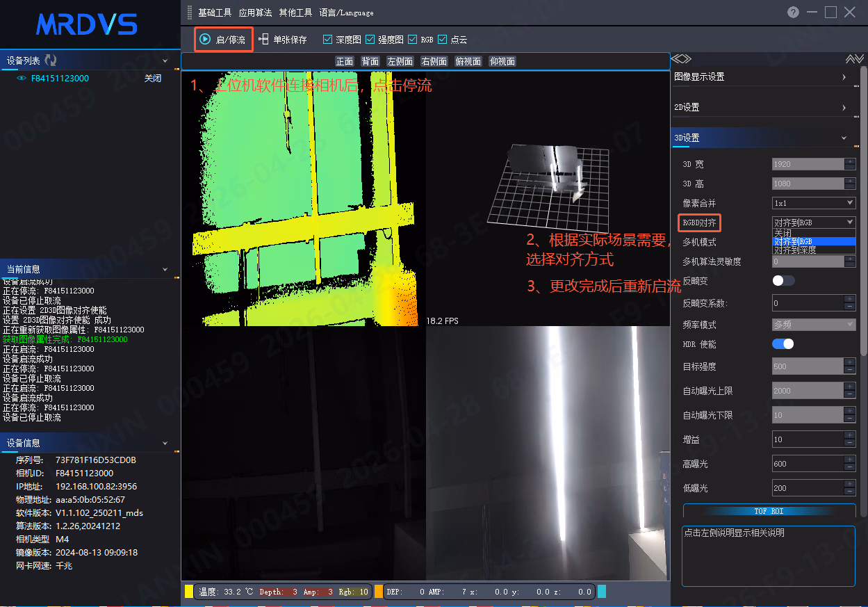The height and width of the screenshot is (607, 868).
Task: Click the 增益 value field
Action: pos(808,439)
